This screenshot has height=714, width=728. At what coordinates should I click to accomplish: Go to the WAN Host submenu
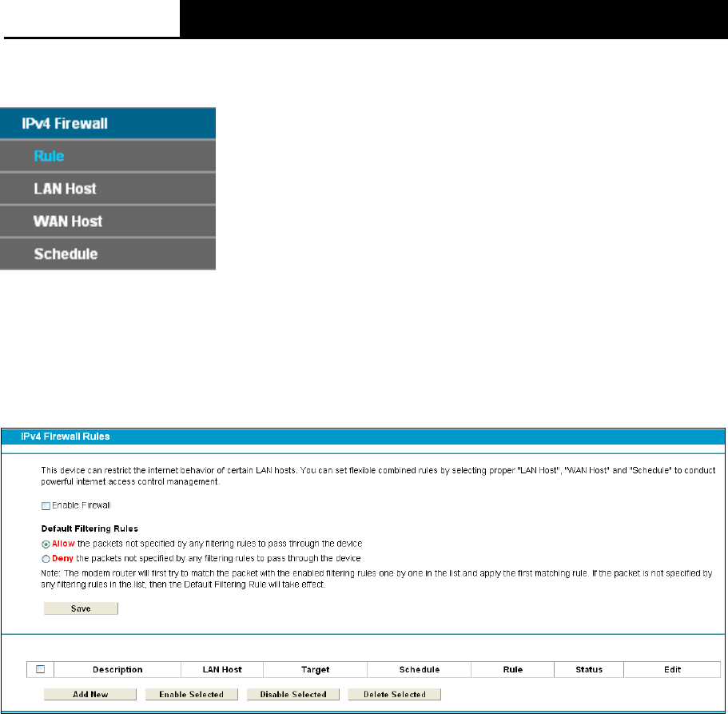tap(108, 221)
